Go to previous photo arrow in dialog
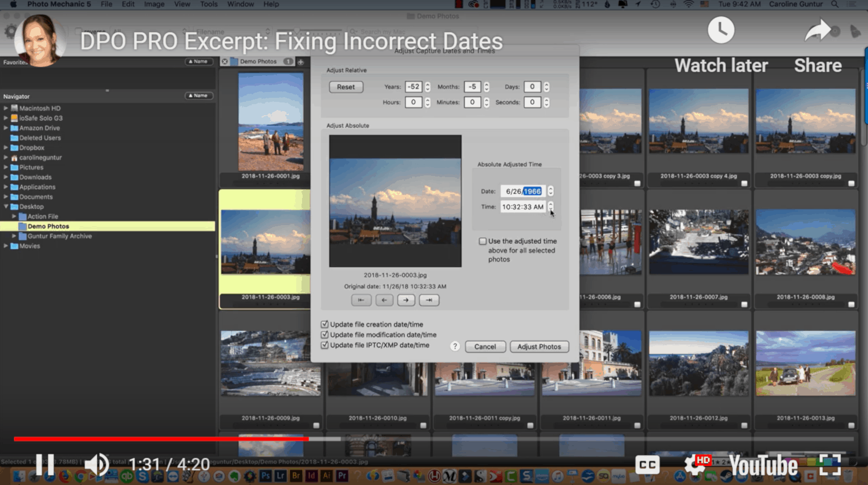This screenshot has width=868, height=485. 384,300
